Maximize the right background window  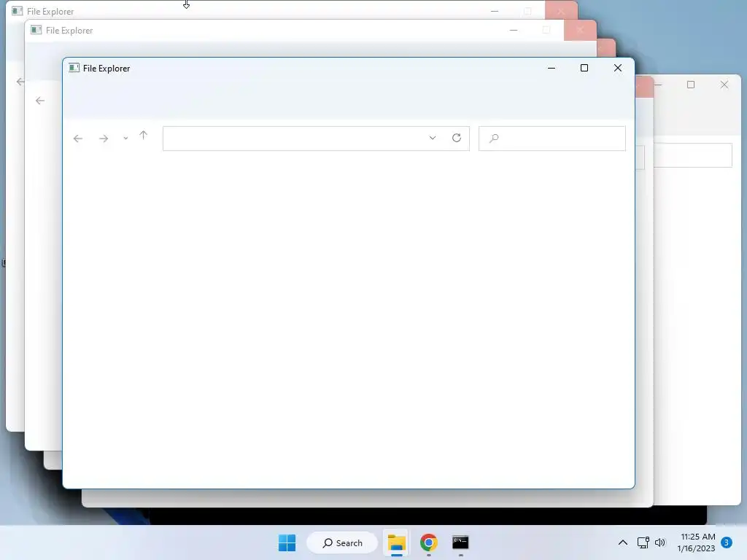[x=691, y=85]
